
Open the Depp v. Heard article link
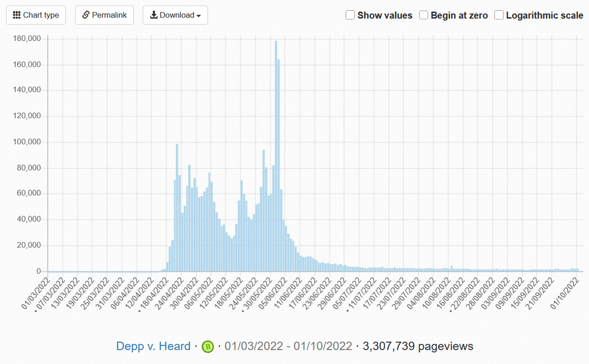pos(153,346)
